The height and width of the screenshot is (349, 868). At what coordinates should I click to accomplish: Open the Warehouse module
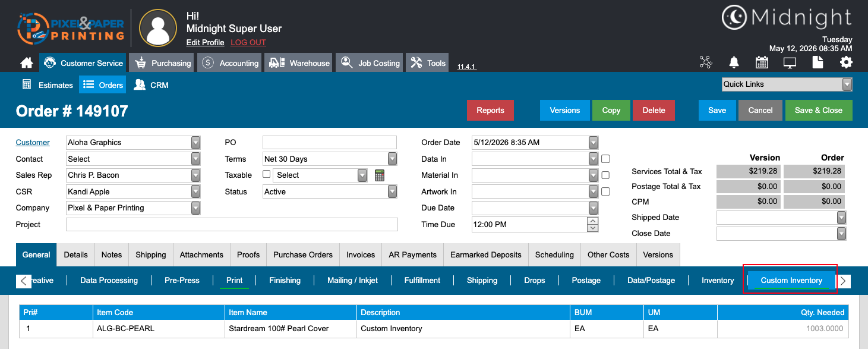(x=298, y=63)
